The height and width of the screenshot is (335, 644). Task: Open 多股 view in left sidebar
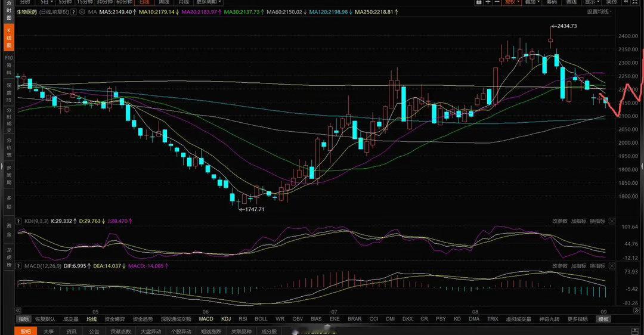click(x=8, y=203)
